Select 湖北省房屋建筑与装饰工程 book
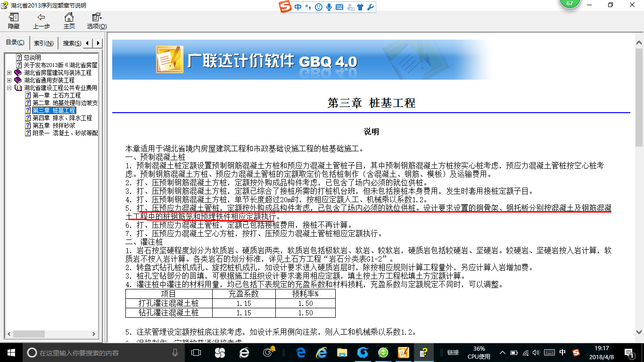644x362 pixels. pyautogui.click(x=58, y=73)
